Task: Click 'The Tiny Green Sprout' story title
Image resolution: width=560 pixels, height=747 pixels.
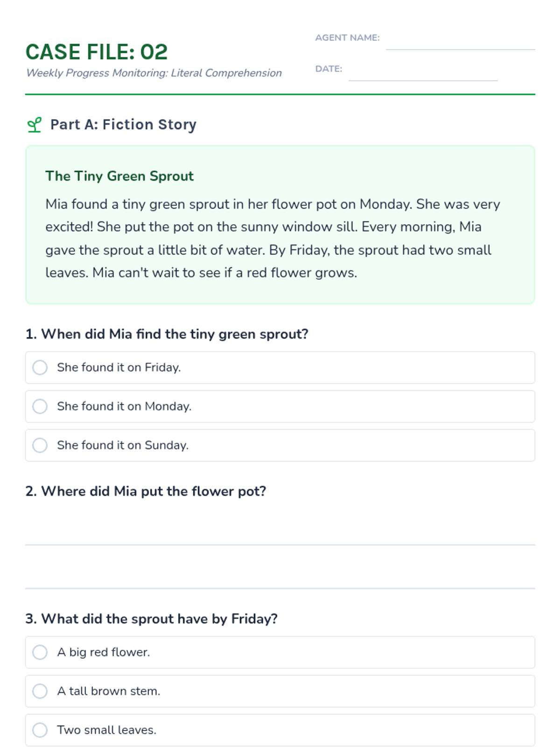Action: (119, 176)
